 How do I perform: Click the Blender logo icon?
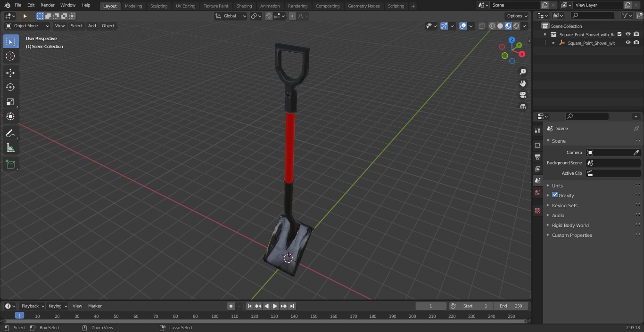[x=7, y=5]
